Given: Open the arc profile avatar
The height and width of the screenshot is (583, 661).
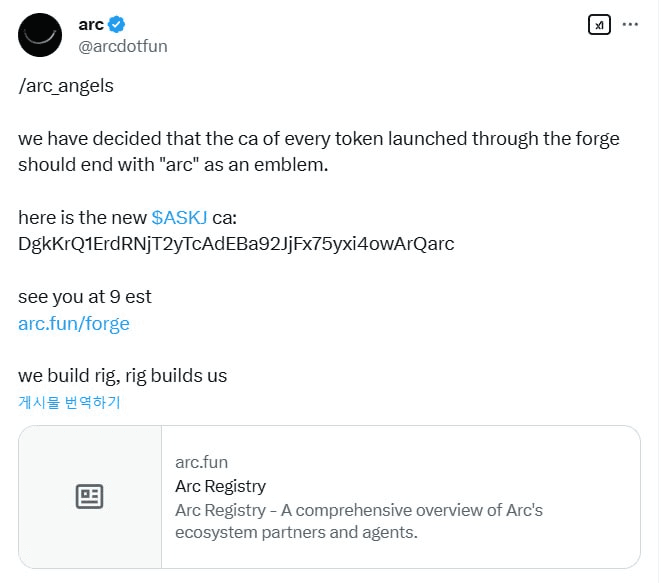Looking at the screenshot, I should pos(40,35).
